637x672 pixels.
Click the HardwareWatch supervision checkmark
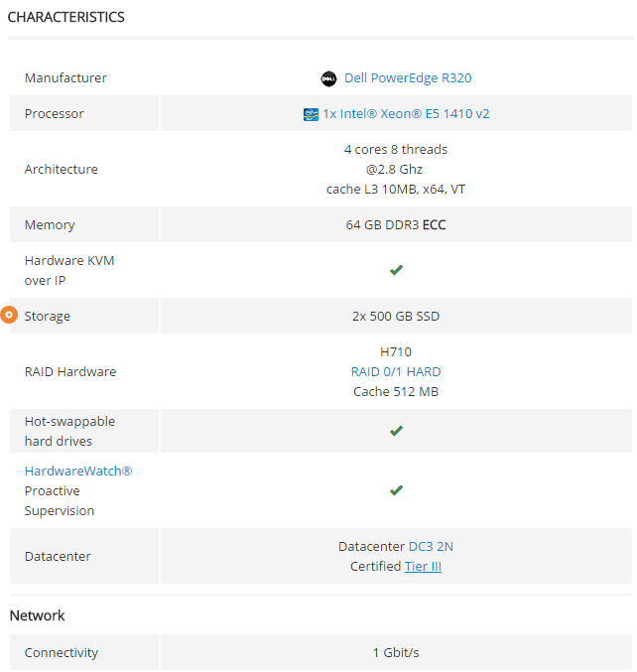pyautogui.click(x=396, y=490)
